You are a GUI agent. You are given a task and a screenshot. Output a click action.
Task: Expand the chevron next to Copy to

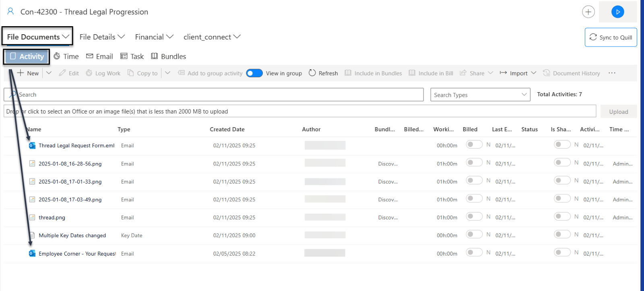click(168, 73)
